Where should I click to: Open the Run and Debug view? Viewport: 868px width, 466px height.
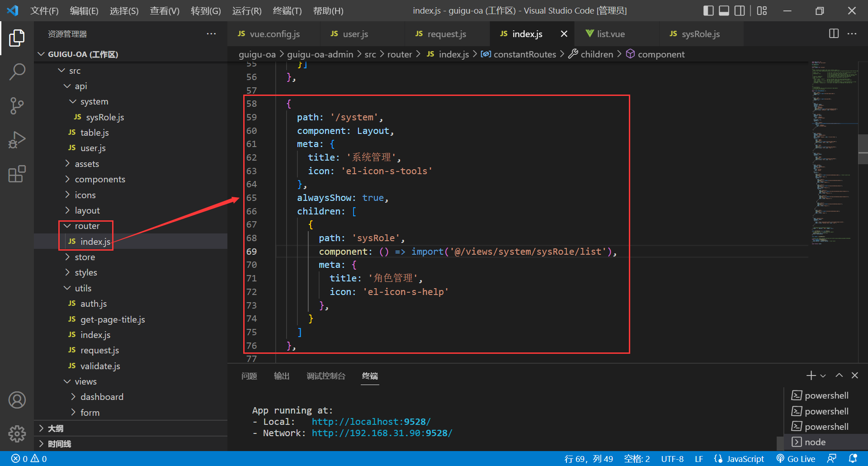click(17, 140)
